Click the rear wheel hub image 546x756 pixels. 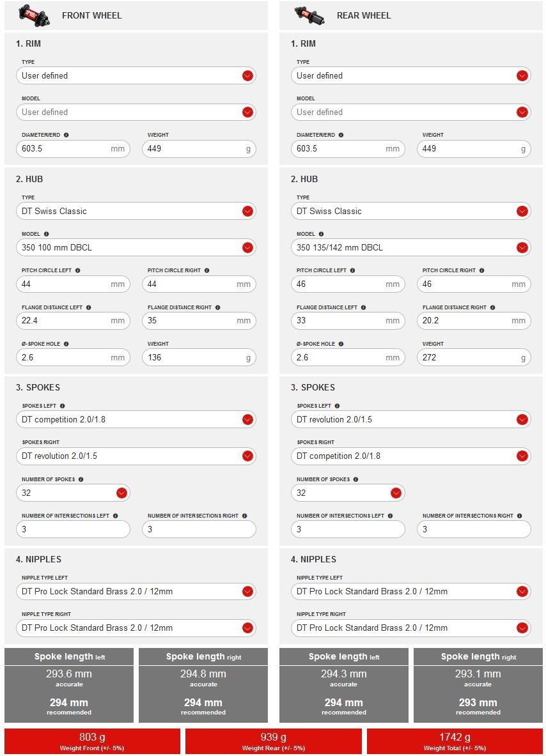pyautogui.click(x=309, y=15)
